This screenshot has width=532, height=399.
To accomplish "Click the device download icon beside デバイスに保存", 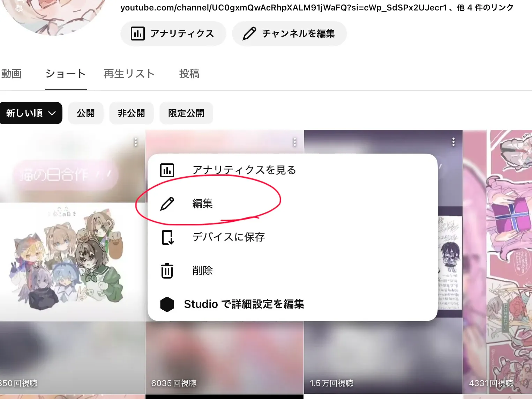I will pos(168,237).
